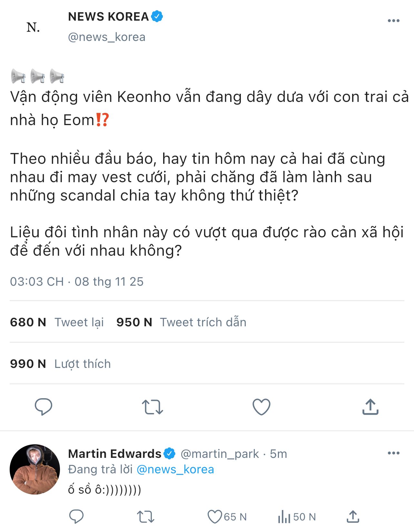Retweet Martin Edwards' reply
Image resolution: width=414 pixels, height=532 pixels.
146,517
